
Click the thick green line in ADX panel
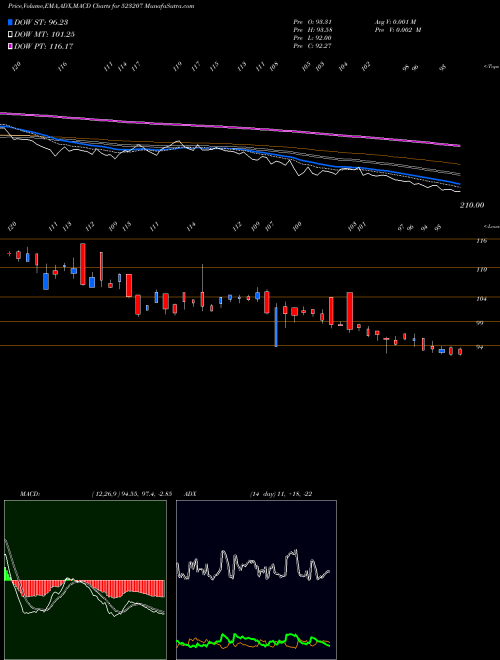[253, 640]
